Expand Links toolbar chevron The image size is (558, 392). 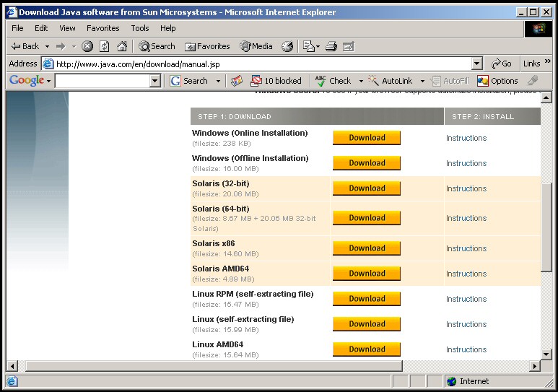pos(548,61)
